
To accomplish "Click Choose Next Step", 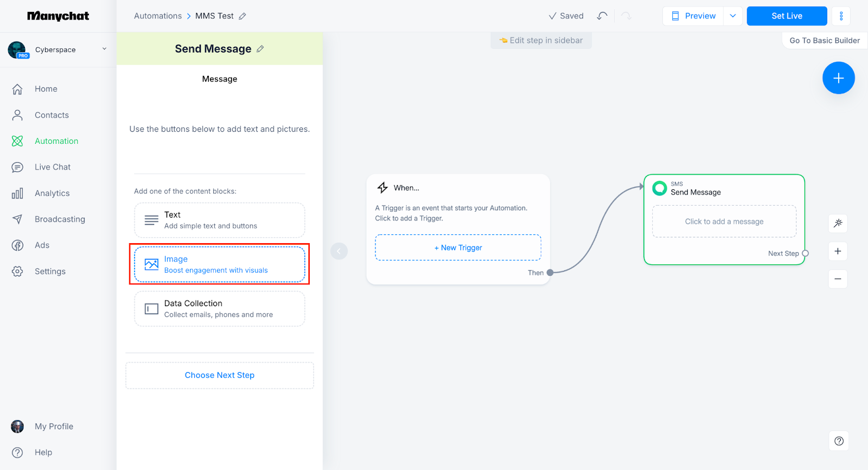I will coord(219,375).
